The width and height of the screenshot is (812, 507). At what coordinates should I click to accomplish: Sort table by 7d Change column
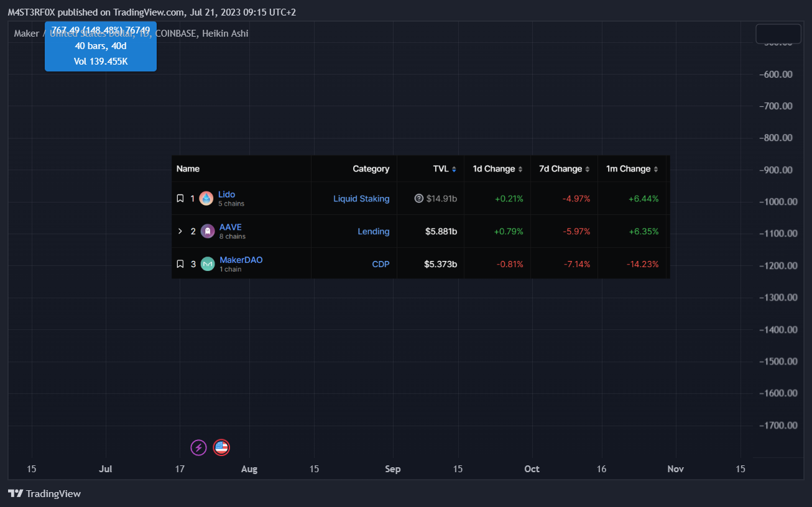click(x=565, y=169)
